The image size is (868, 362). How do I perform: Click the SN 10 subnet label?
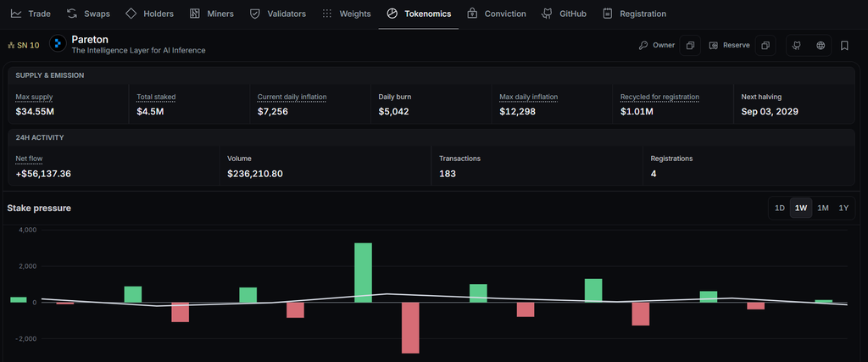pyautogui.click(x=24, y=46)
